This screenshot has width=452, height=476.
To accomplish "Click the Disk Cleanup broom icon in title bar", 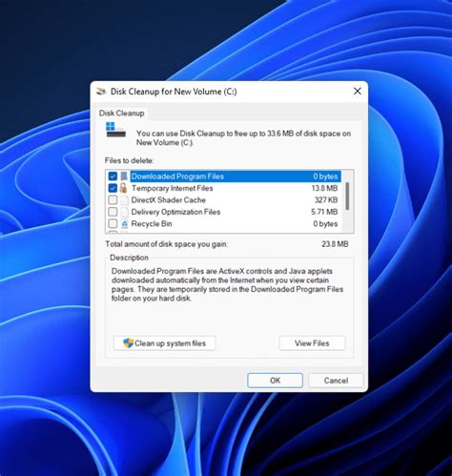I will (101, 92).
